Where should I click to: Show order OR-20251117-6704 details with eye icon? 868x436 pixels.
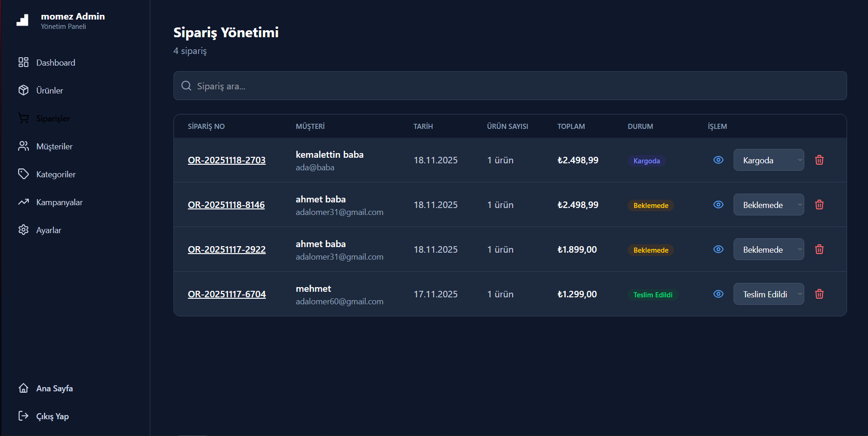718,294
